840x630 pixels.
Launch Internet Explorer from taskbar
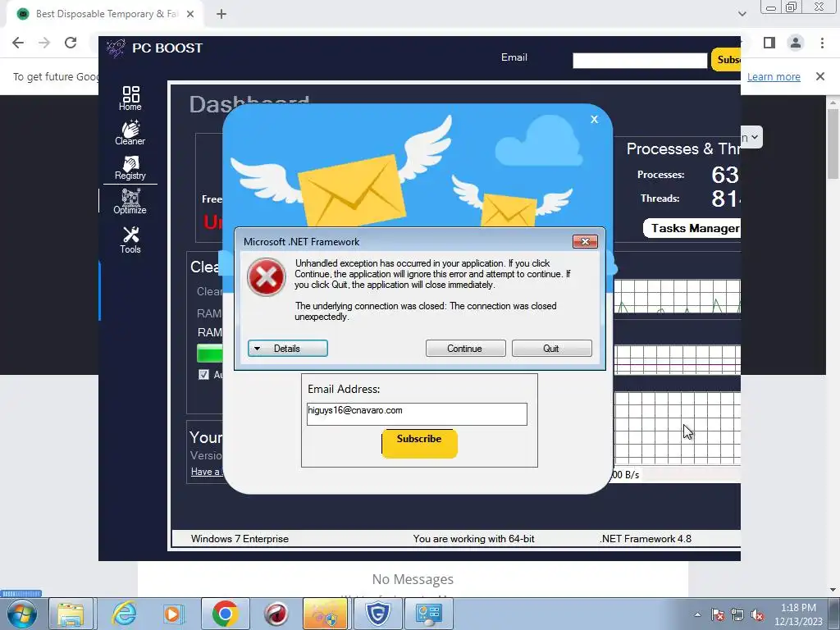pyautogui.click(x=125, y=614)
